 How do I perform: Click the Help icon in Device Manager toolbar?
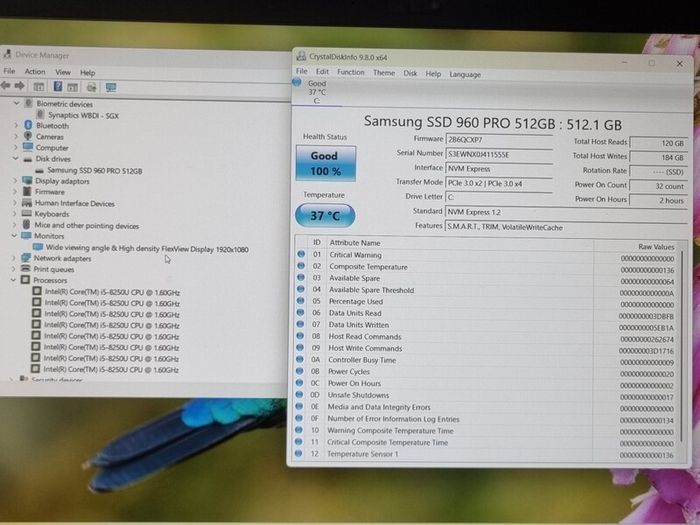coord(58,86)
